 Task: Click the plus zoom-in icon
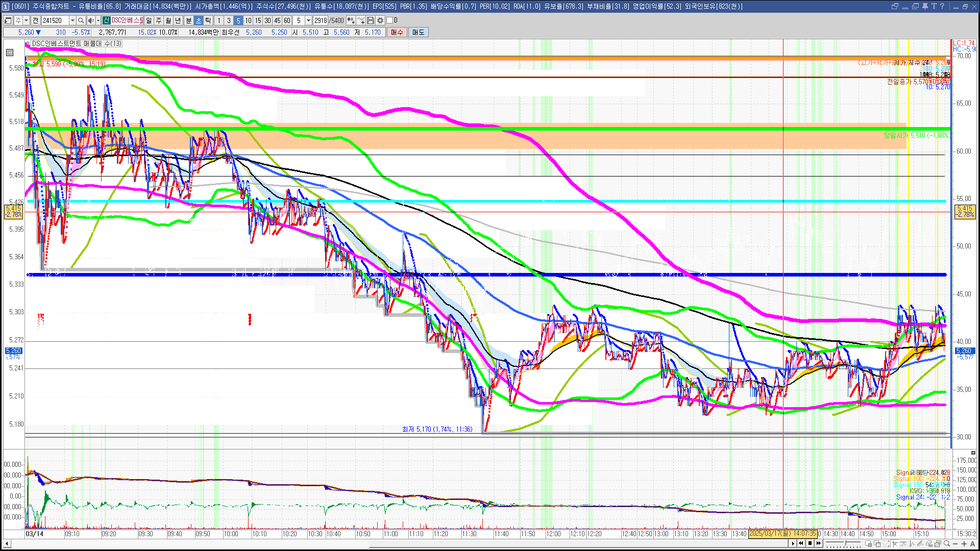point(964,544)
